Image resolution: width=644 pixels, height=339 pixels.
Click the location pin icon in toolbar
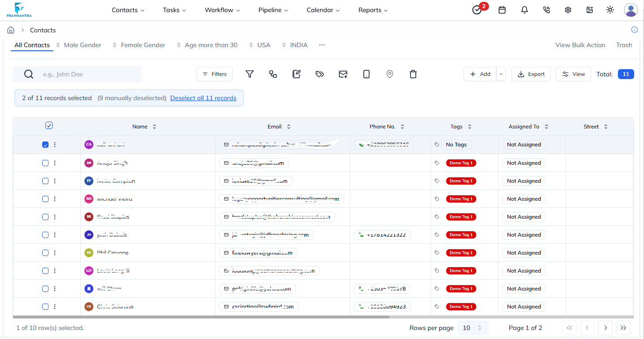(x=390, y=74)
